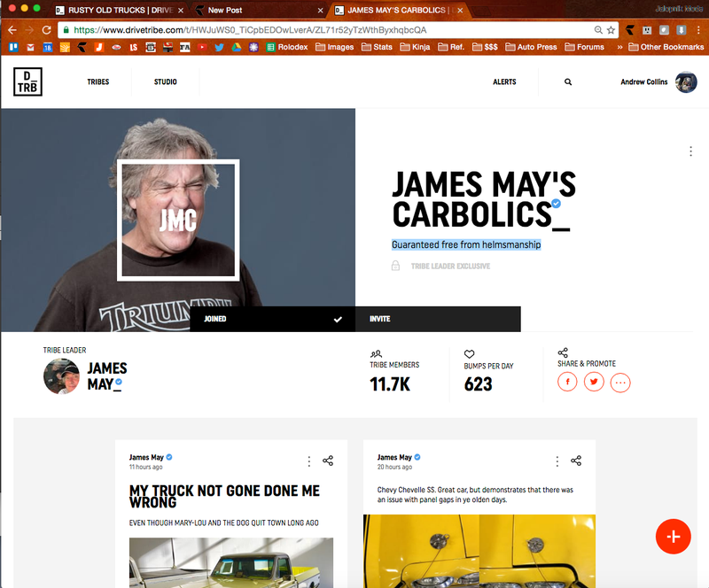Open the Ref. bookmark folder
This screenshot has width=709, height=588.
point(451,47)
